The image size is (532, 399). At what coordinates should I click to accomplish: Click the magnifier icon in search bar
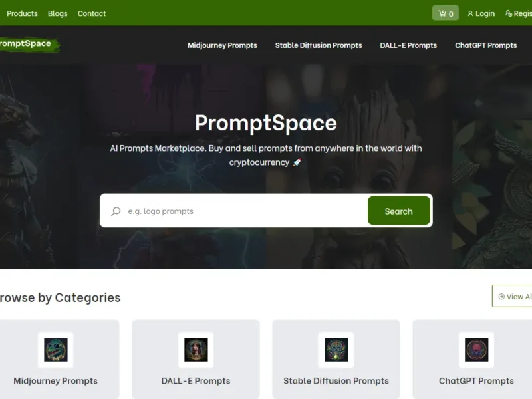point(116,211)
